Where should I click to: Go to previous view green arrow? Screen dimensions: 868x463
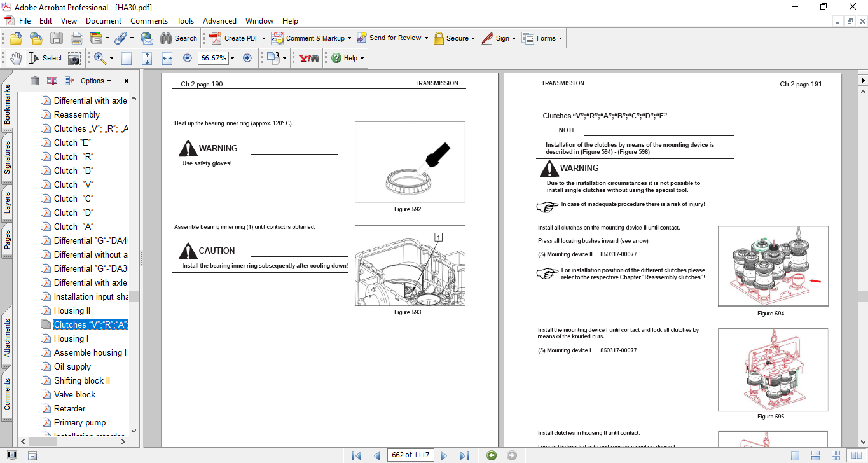click(x=491, y=455)
